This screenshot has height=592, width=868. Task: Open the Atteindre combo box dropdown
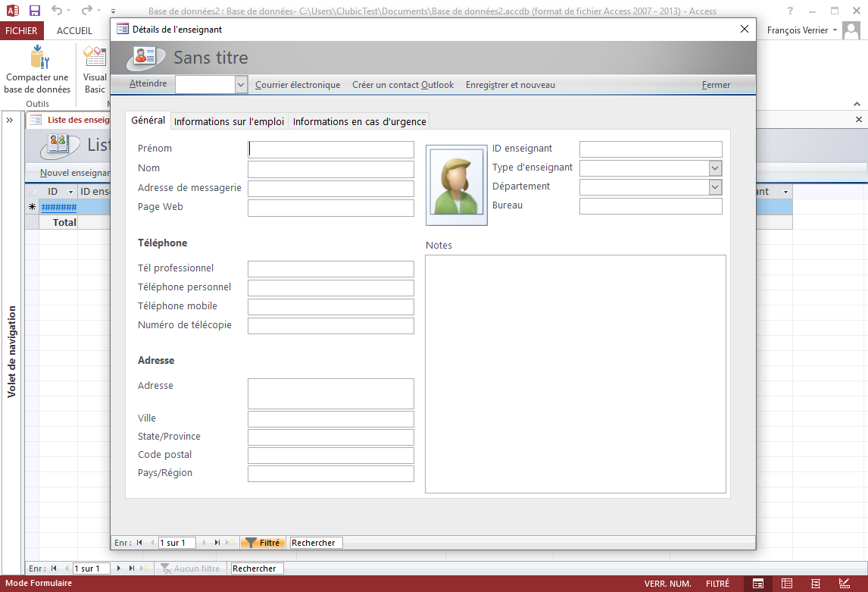tap(241, 85)
